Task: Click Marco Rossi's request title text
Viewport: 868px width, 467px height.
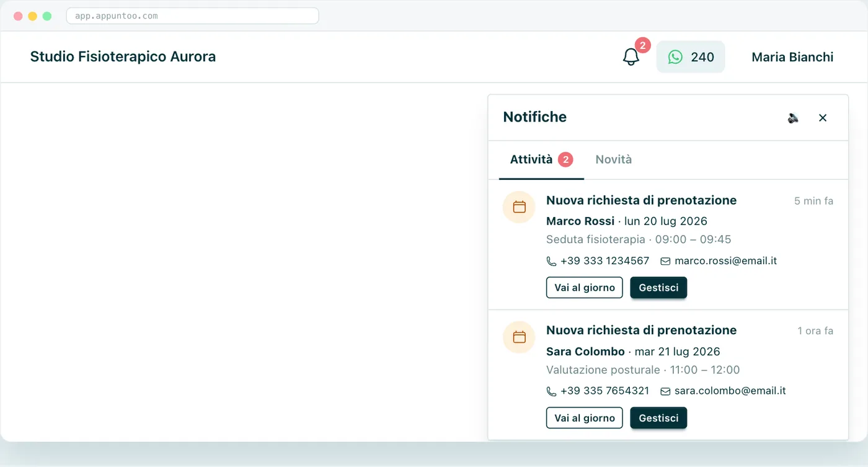Action: [x=641, y=200]
